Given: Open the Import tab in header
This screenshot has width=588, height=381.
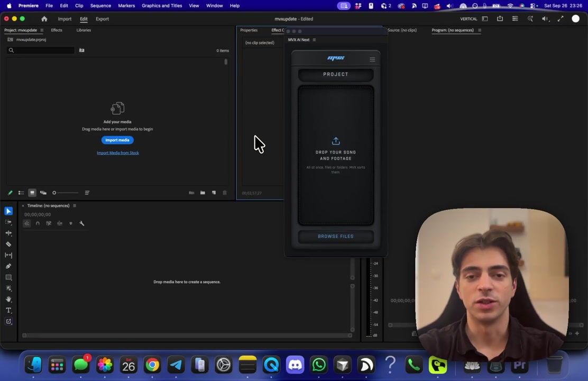Looking at the screenshot, I should (x=65, y=19).
